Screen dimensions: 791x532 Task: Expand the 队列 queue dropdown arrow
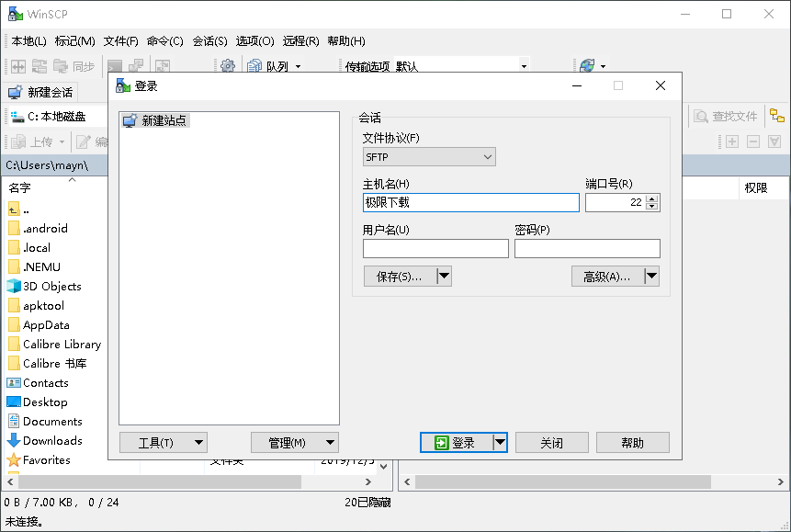(298, 67)
